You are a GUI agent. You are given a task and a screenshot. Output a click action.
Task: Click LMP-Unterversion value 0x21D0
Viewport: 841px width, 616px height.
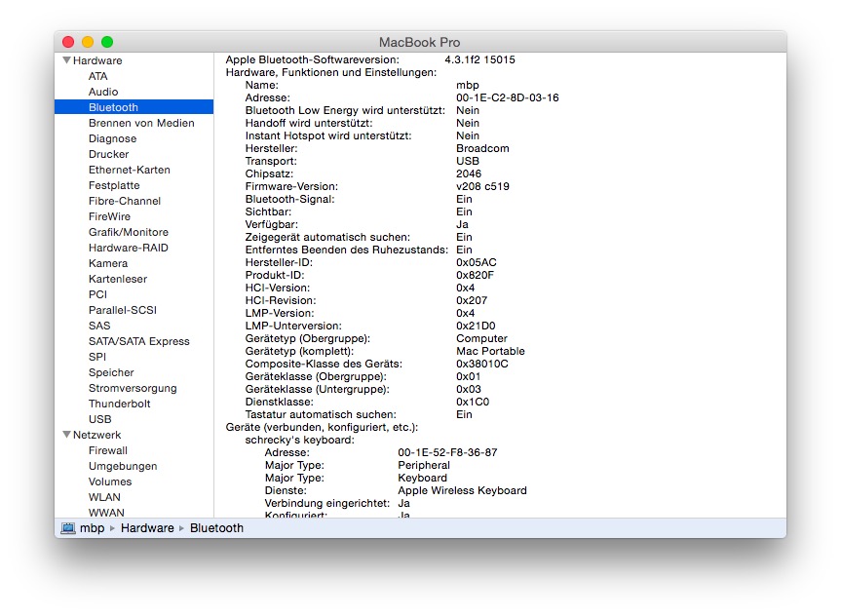476,326
